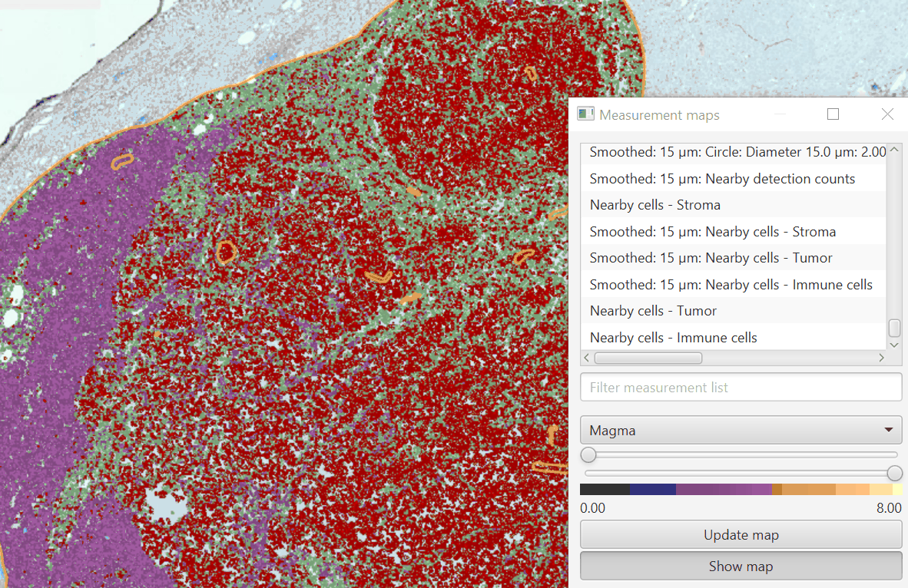Viewport: 908px width, 588px height.
Task: Click the right arrow of the horizontal scrollbar
Action: pyautogui.click(x=881, y=358)
